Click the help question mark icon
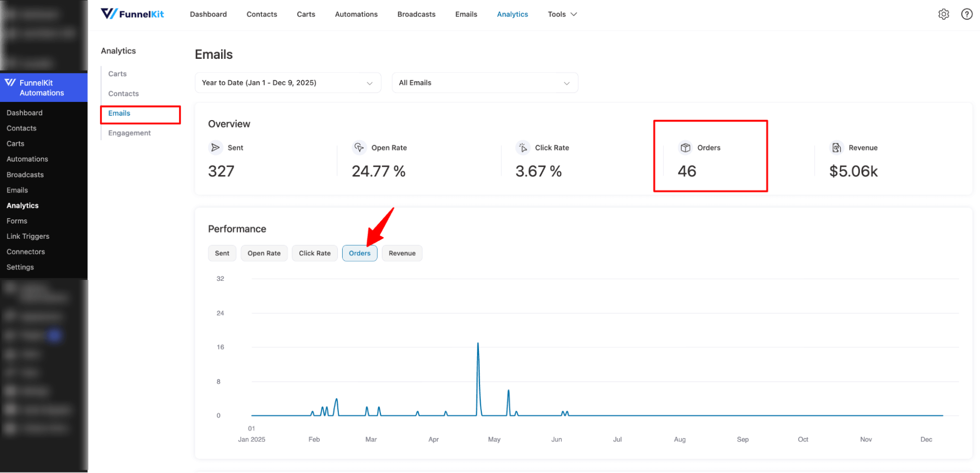The height and width of the screenshot is (473, 980). 966,14
